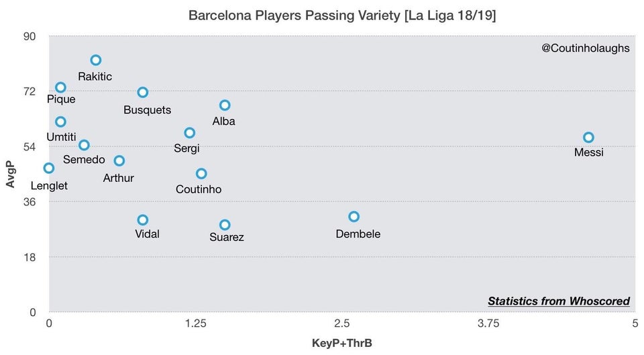Click the @Coutinholaughs handle text
The height and width of the screenshot is (355, 644).
[x=585, y=48]
